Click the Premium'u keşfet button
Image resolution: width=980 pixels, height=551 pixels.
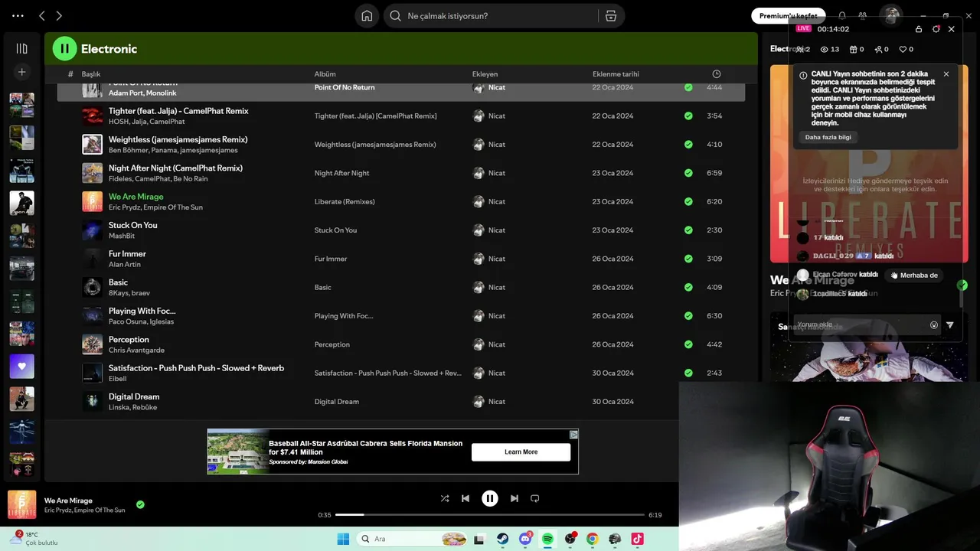pyautogui.click(x=788, y=16)
